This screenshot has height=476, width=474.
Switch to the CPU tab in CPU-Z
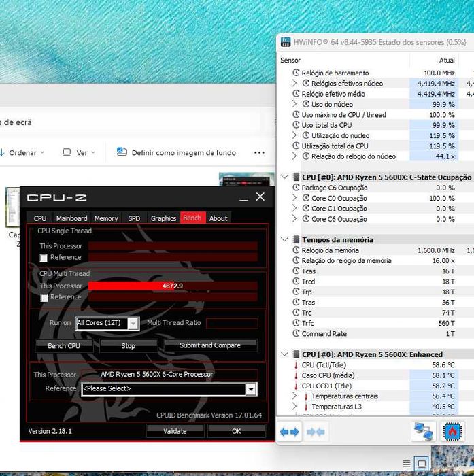point(40,218)
